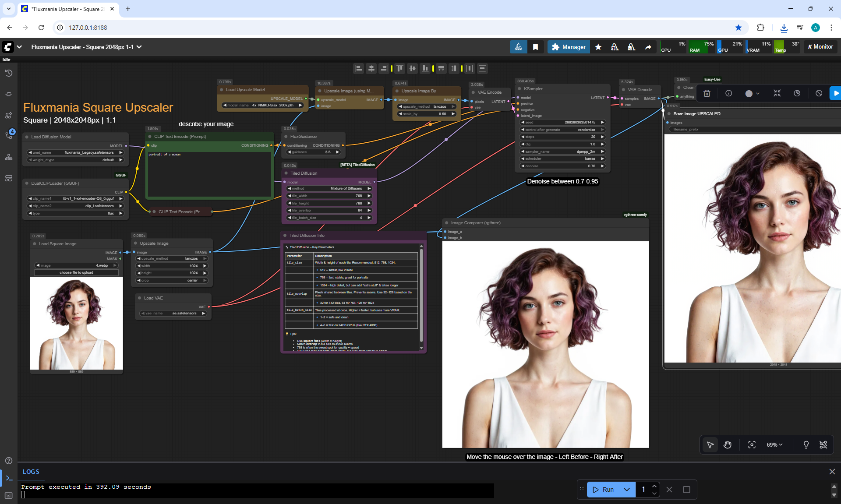
Task: Click the prompt text box portrait of a woman
Action: (x=209, y=173)
